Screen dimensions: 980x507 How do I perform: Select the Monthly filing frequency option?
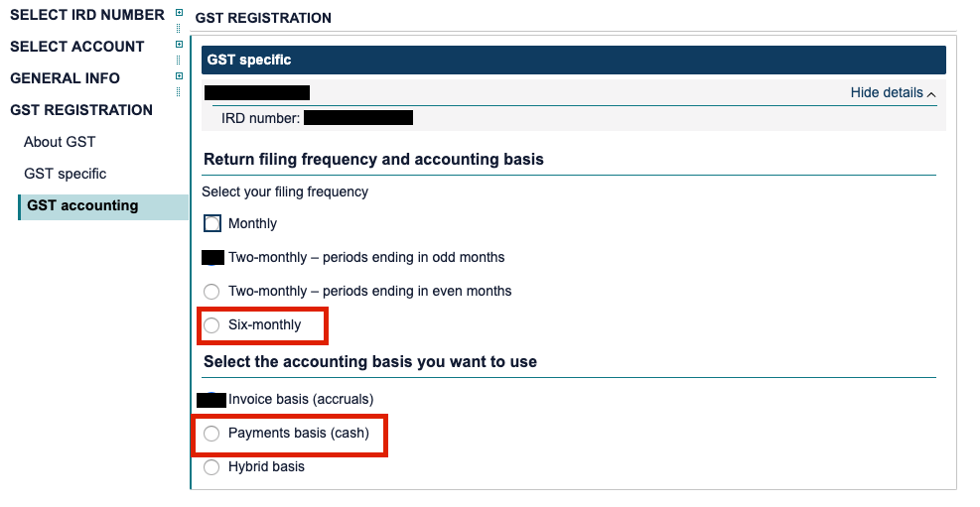212,224
